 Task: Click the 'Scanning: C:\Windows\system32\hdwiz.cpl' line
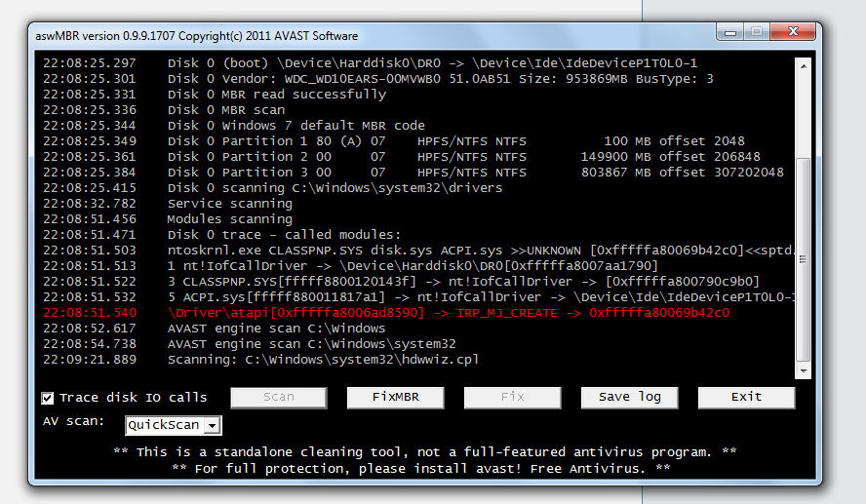point(260,360)
